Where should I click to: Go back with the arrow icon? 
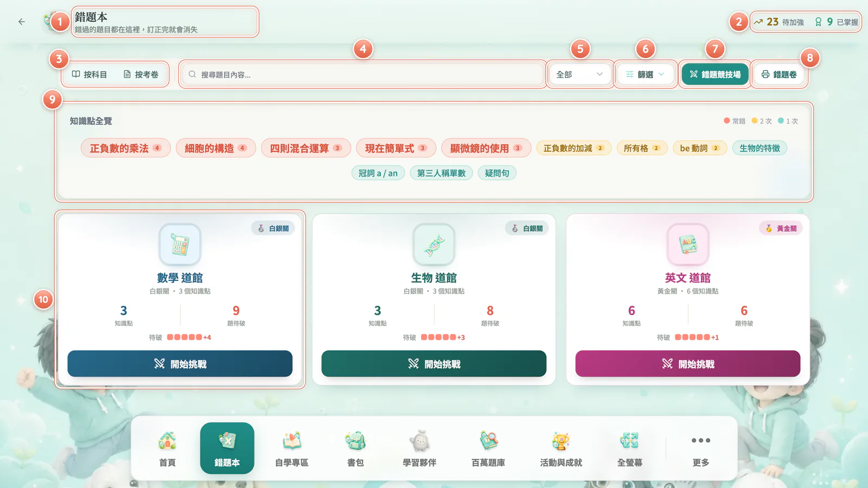[x=22, y=22]
